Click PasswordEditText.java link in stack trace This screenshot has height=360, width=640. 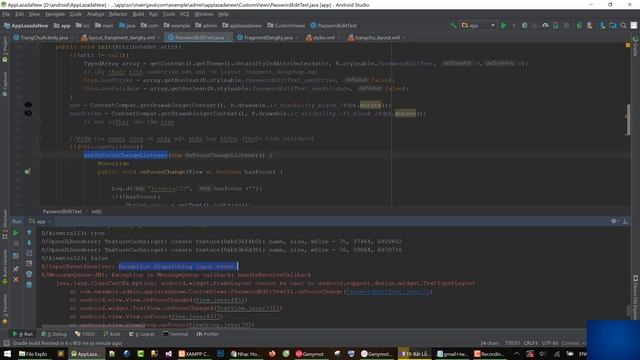[x=388, y=291]
